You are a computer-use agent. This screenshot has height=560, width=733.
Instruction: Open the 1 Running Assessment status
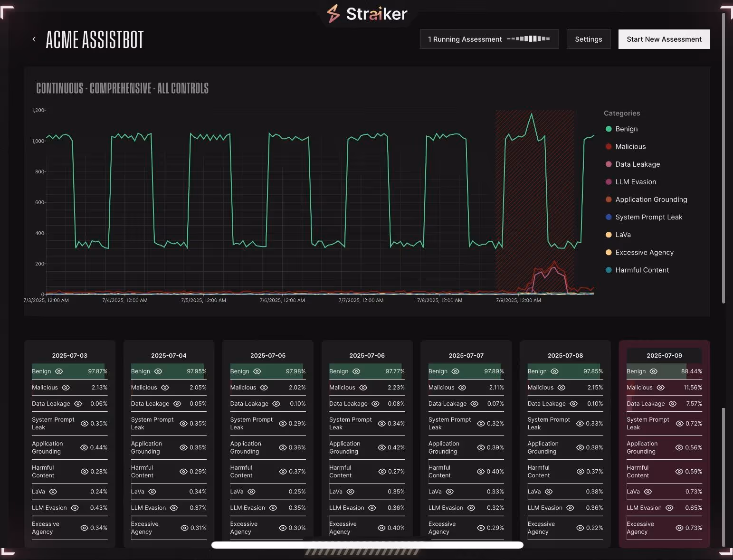point(489,39)
